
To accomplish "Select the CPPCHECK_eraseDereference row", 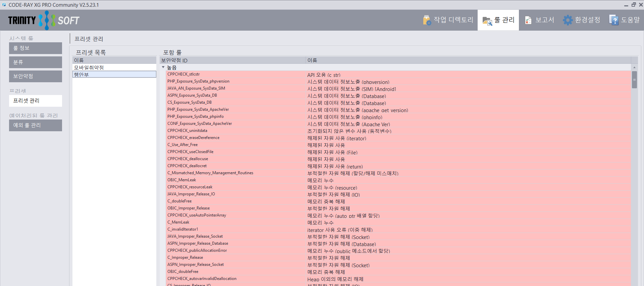I will [x=398, y=138].
